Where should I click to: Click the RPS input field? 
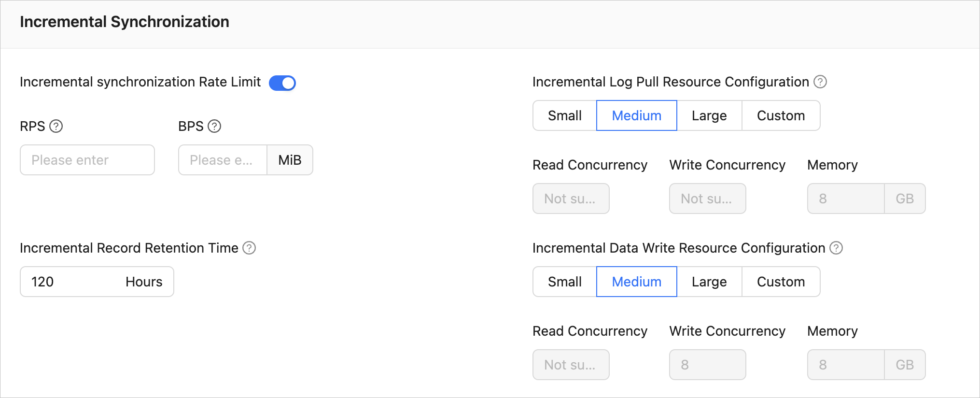point(87,160)
